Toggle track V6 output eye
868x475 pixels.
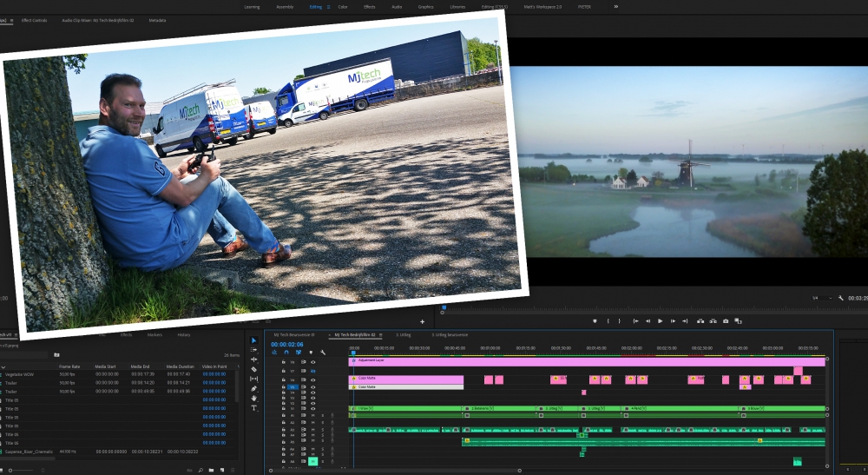(x=312, y=379)
